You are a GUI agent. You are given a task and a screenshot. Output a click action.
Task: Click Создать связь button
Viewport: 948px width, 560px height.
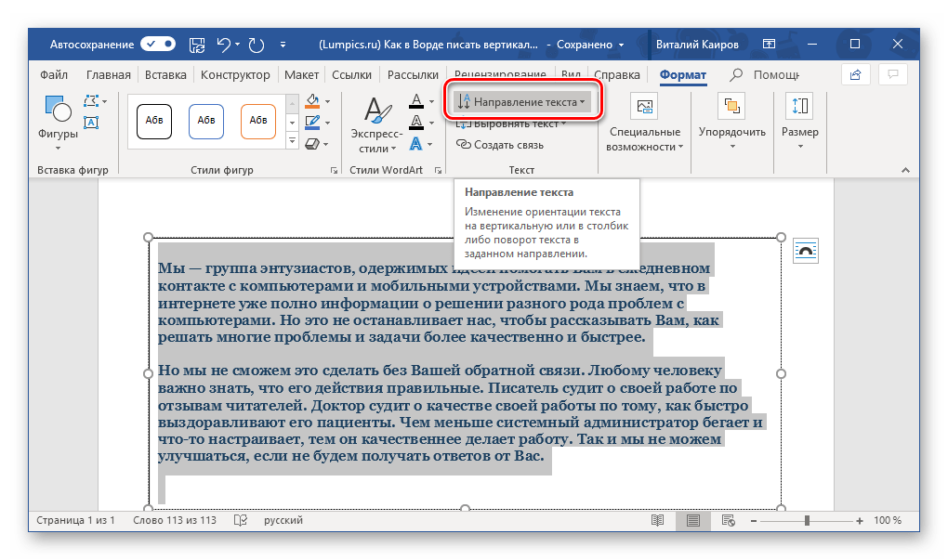pos(500,145)
